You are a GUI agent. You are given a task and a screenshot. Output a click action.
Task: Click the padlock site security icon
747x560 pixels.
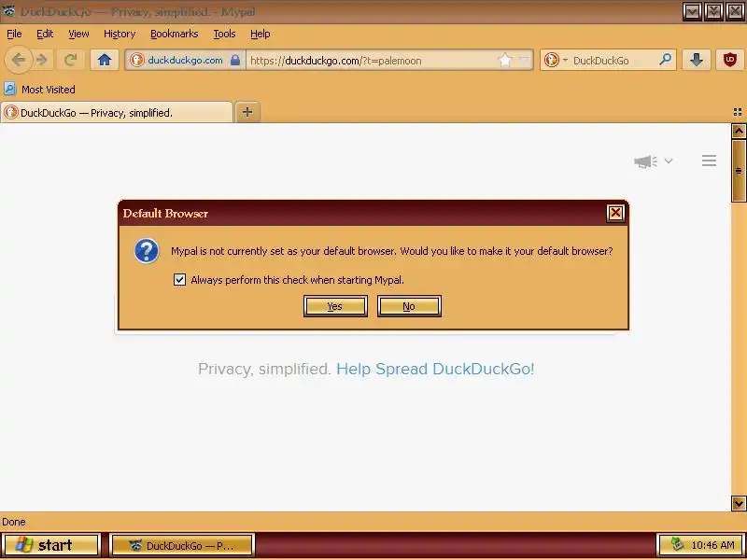pyautogui.click(x=235, y=60)
